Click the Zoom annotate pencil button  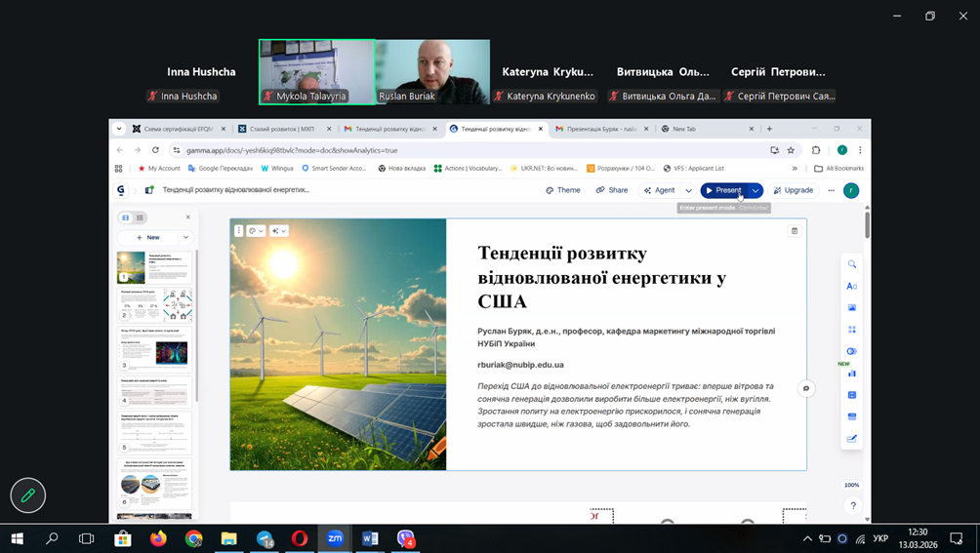coord(28,495)
